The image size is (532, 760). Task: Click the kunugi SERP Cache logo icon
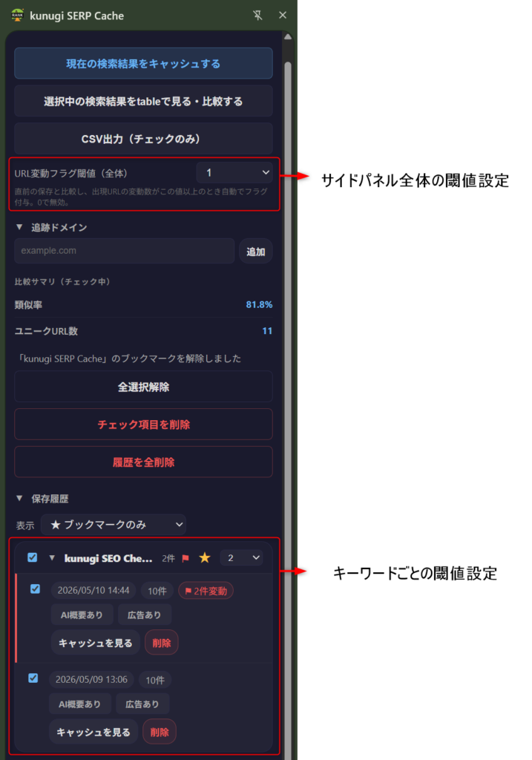[x=17, y=15]
